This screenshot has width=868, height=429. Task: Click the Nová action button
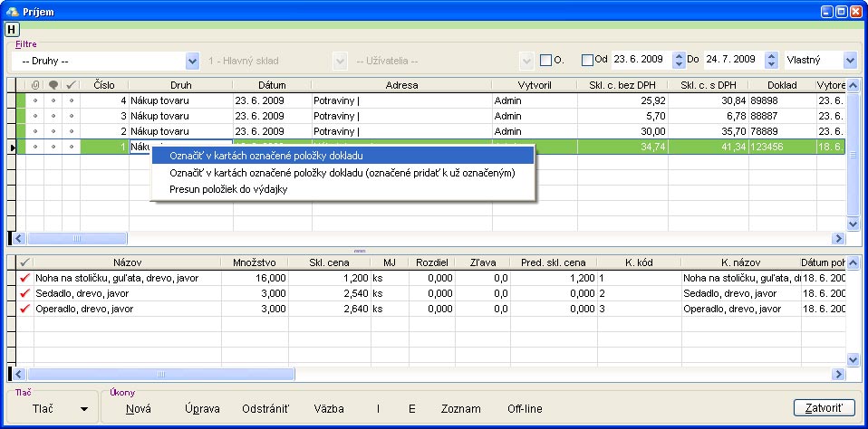[139, 409]
